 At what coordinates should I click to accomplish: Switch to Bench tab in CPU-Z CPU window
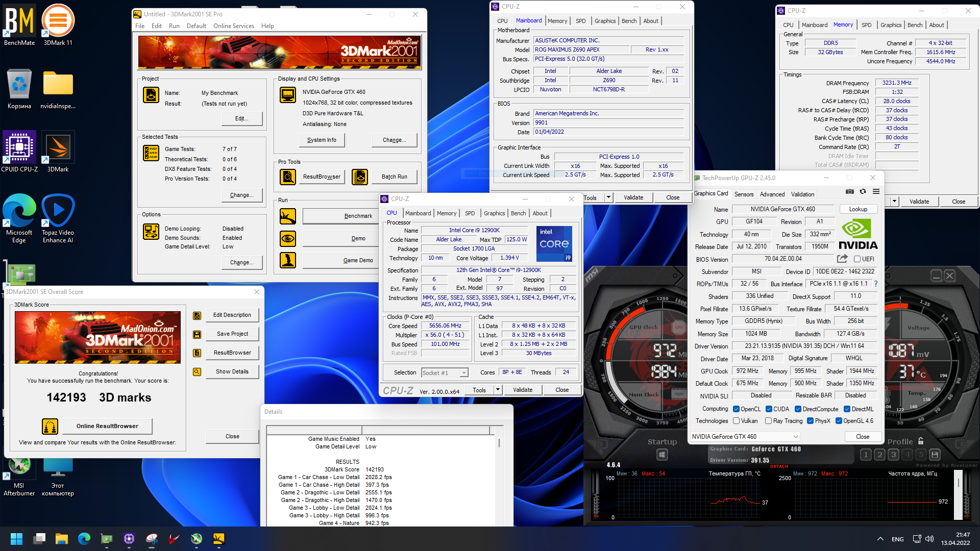point(518,213)
